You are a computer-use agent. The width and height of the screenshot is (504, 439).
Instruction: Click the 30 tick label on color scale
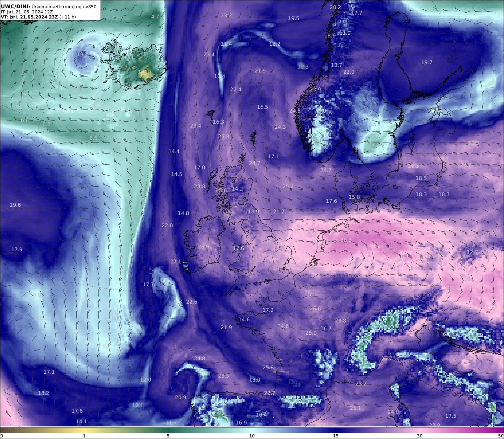pyautogui.click(x=420, y=436)
